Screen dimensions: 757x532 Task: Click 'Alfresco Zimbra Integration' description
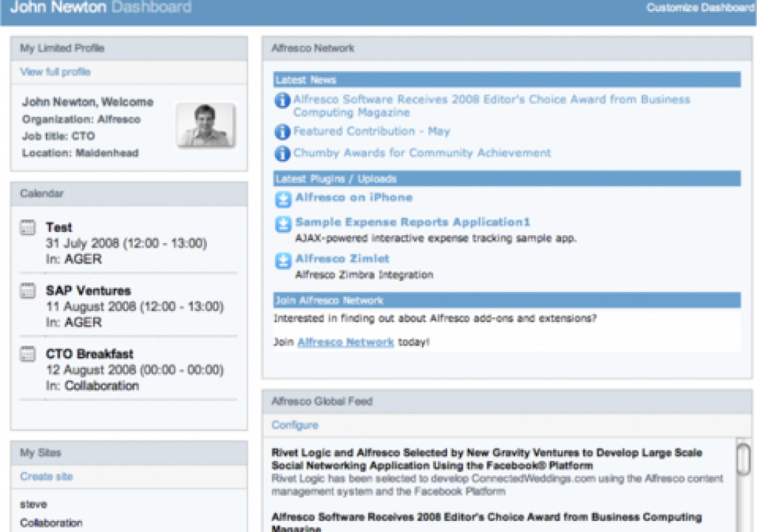(x=364, y=275)
